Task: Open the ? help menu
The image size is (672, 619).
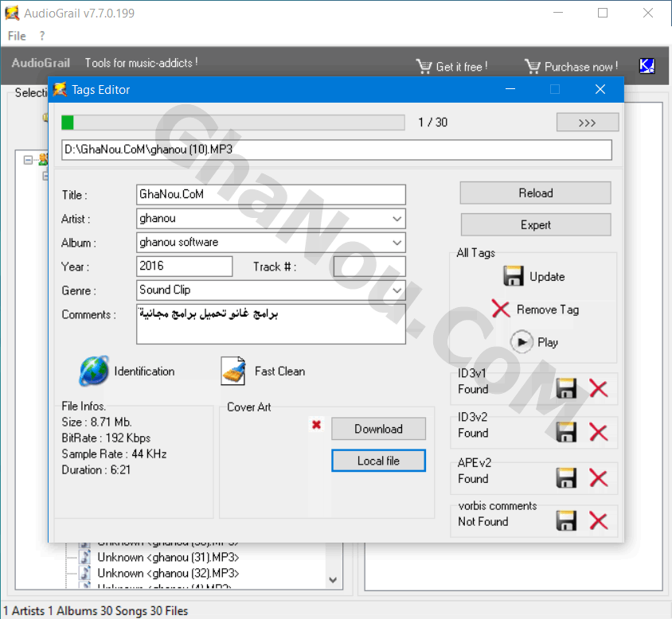Action: [x=42, y=36]
